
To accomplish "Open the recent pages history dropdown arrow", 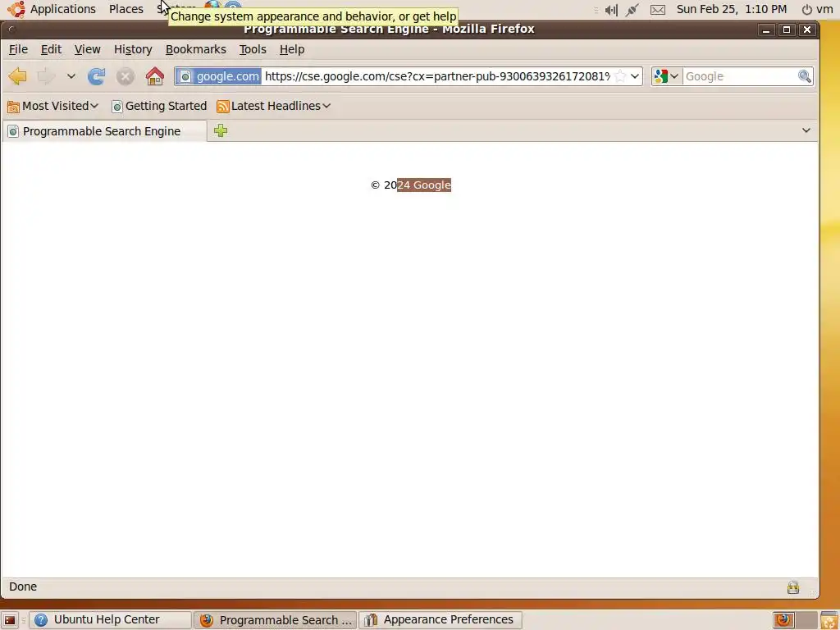I will (x=71, y=76).
